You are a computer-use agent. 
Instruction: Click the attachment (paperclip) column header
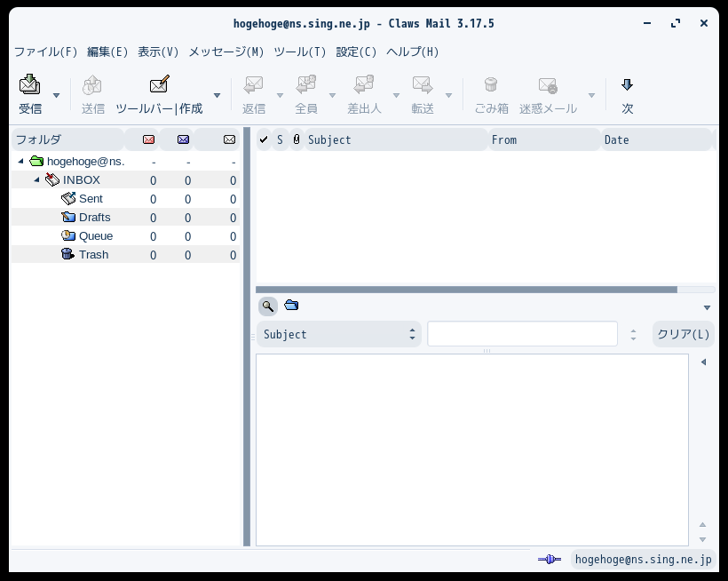(x=297, y=139)
